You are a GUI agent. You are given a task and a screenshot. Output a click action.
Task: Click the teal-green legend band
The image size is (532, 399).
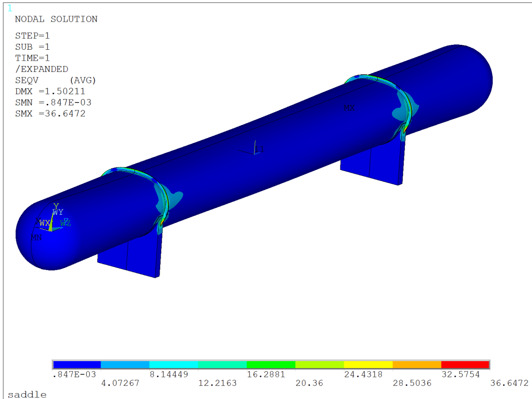click(222, 365)
